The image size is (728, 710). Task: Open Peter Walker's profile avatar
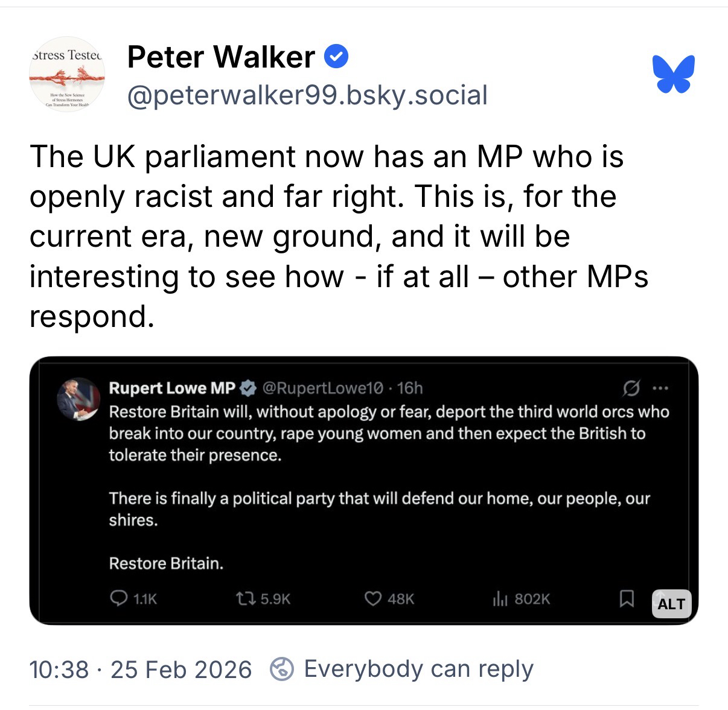pyautogui.click(x=67, y=74)
